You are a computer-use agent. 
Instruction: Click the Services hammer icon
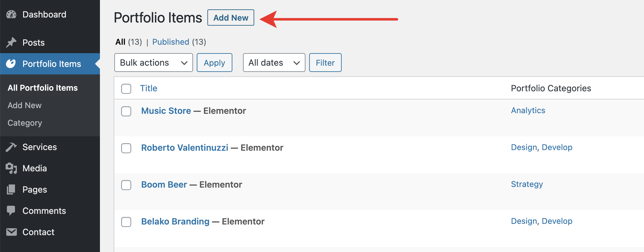[x=11, y=147]
